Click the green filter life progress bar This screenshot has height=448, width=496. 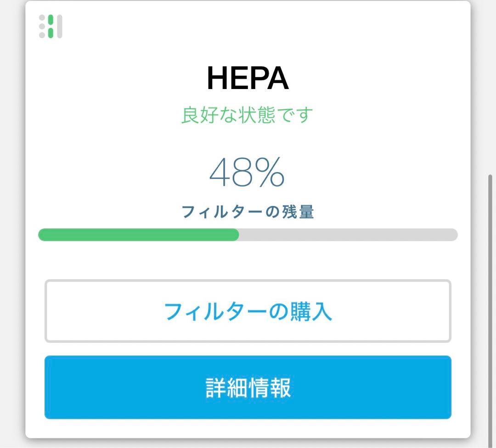point(138,235)
